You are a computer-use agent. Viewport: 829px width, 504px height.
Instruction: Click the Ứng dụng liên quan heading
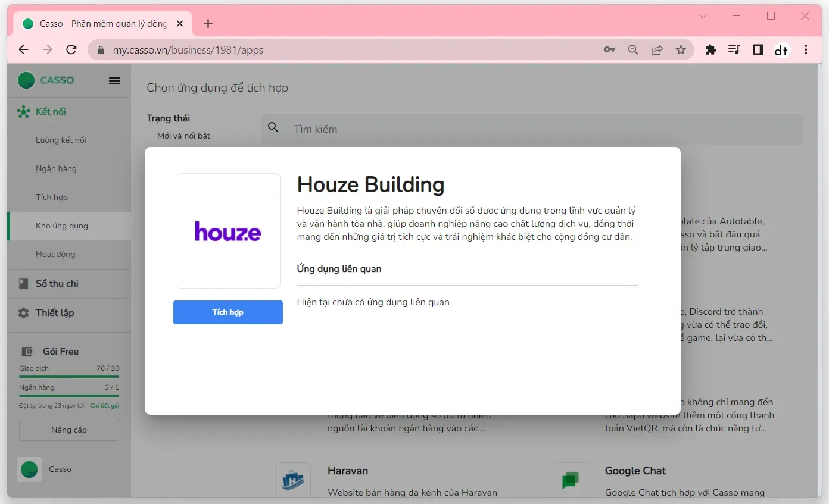[339, 269]
